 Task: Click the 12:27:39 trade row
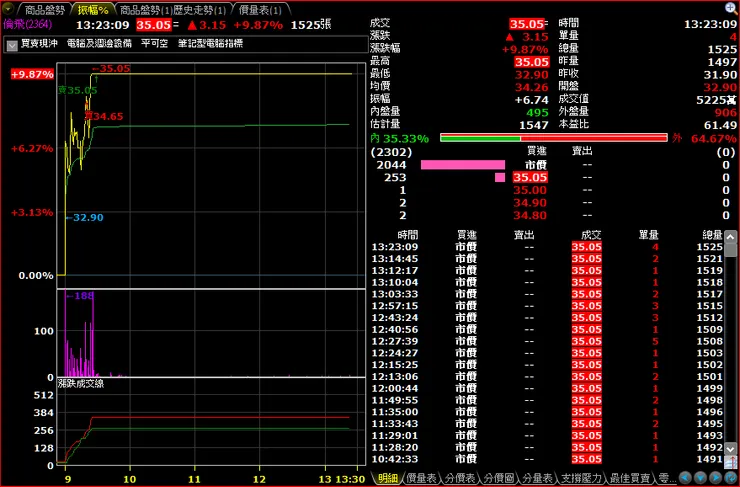547,341
